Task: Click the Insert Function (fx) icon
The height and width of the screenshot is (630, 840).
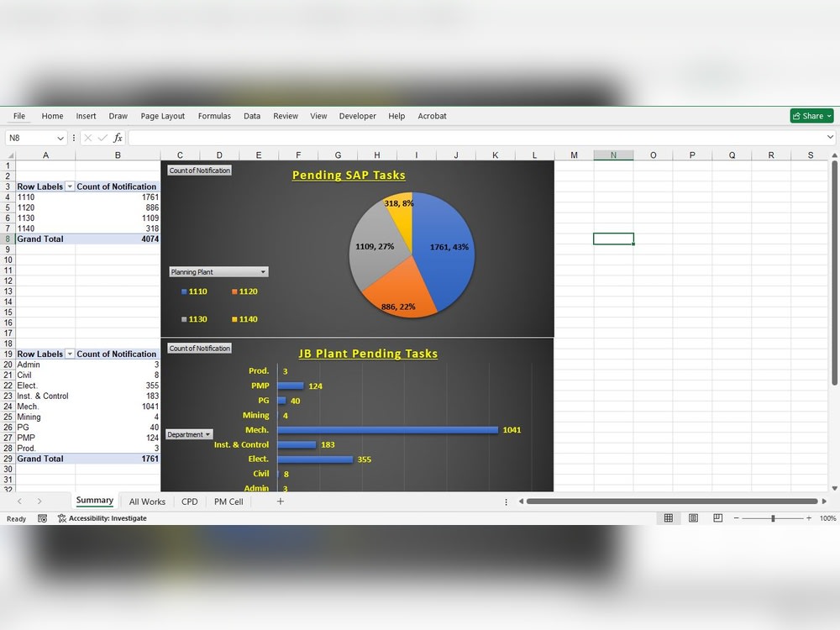Action: pos(118,136)
